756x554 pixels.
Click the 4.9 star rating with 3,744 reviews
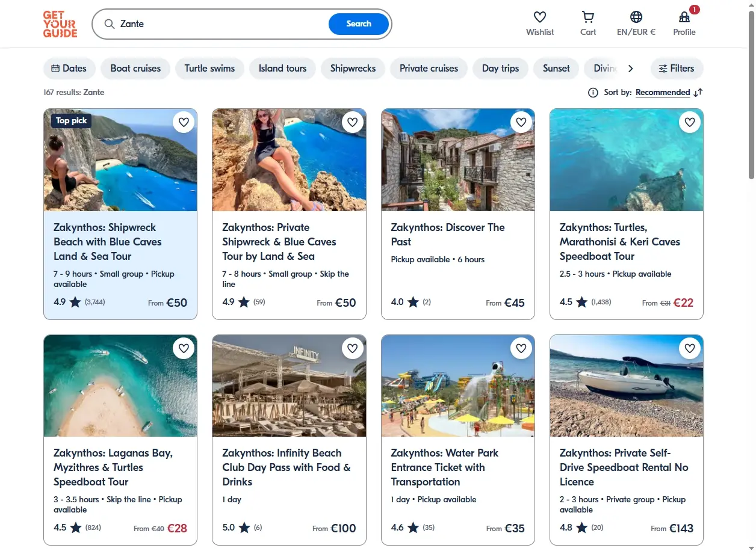(79, 302)
